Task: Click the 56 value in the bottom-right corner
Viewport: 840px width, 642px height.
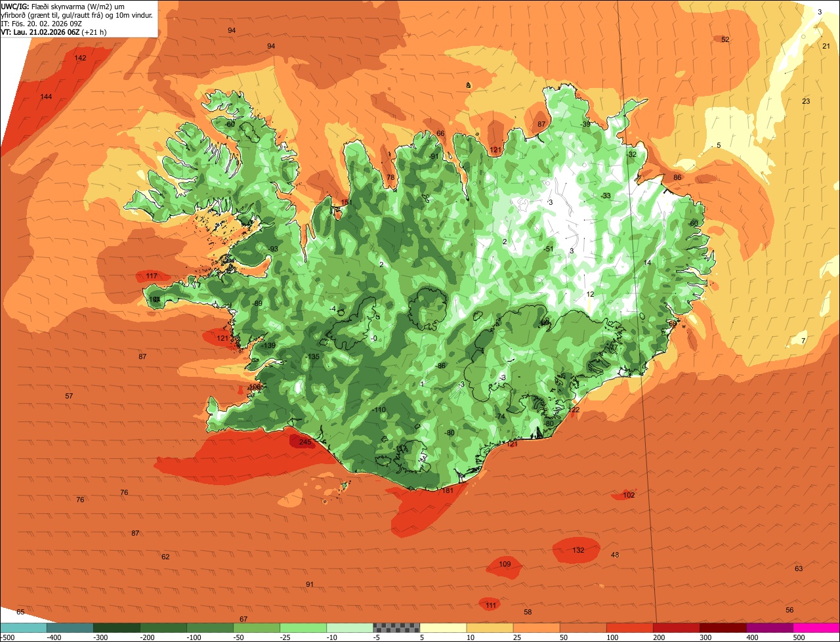Action: 789,610
